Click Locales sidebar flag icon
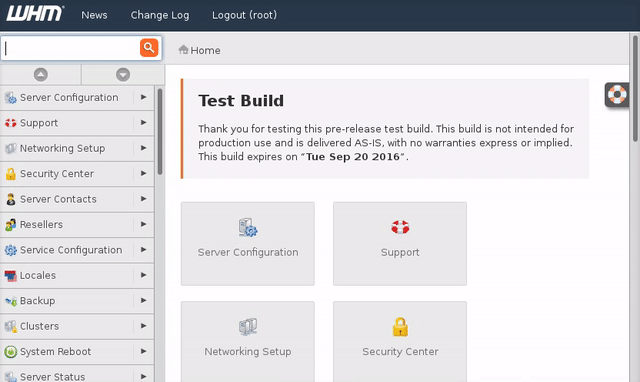Viewport: 640px width, 382px height. click(x=11, y=275)
